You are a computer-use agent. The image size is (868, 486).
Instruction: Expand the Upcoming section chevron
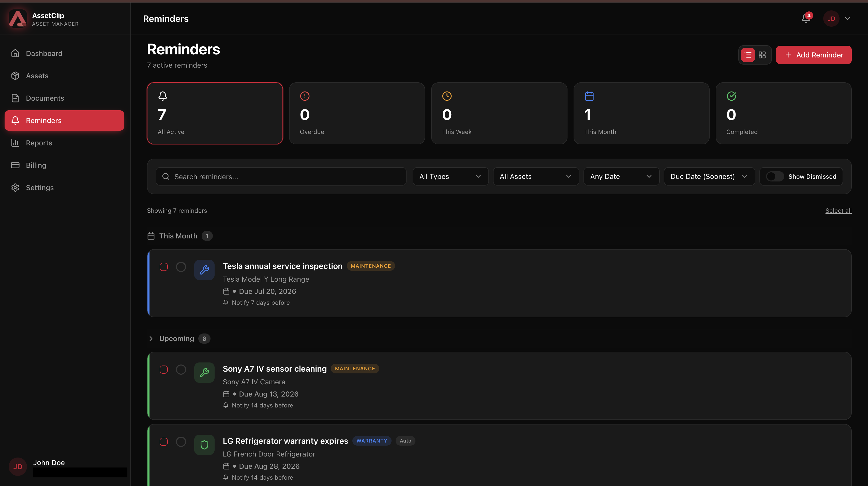[151, 339]
